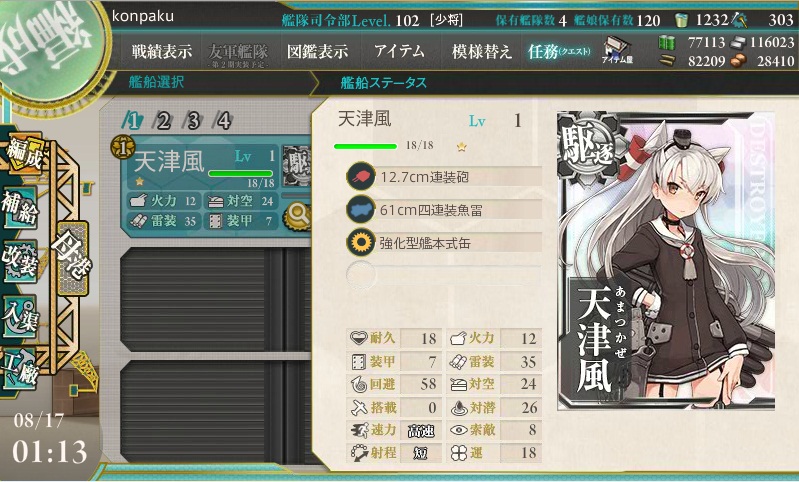This screenshot has width=799, height=482.
Task: Open the アイテム menu item
Action: pos(399,51)
